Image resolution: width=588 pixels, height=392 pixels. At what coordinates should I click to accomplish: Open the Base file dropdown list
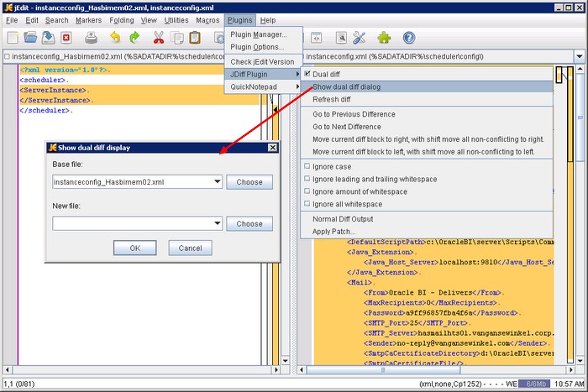coord(218,181)
